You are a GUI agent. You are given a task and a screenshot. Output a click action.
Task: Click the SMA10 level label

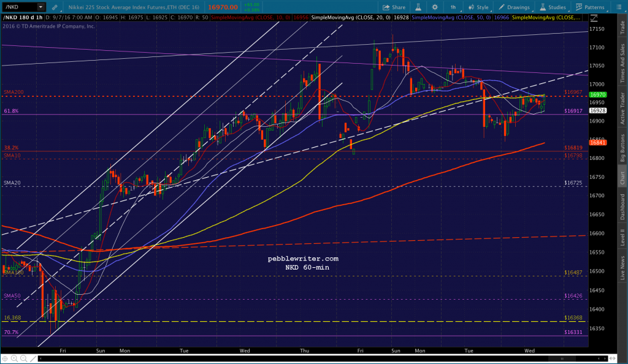pyautogui.click(x=12, y=156)
